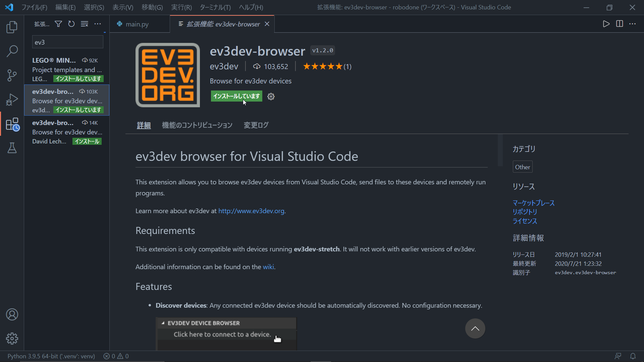Viewport: 644px width, 362px height.
Task: Open extensions panel more actions menu
Action: coord(98,24)
